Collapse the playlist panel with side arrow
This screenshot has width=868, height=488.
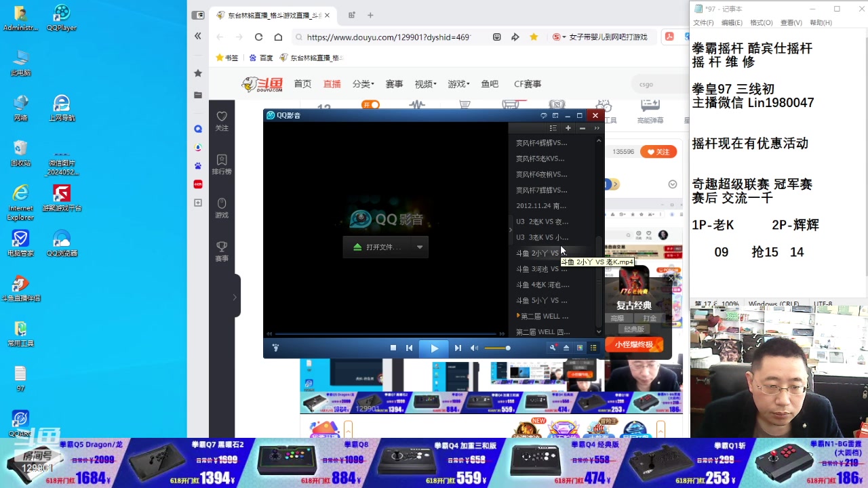click(x=511, y=230)
